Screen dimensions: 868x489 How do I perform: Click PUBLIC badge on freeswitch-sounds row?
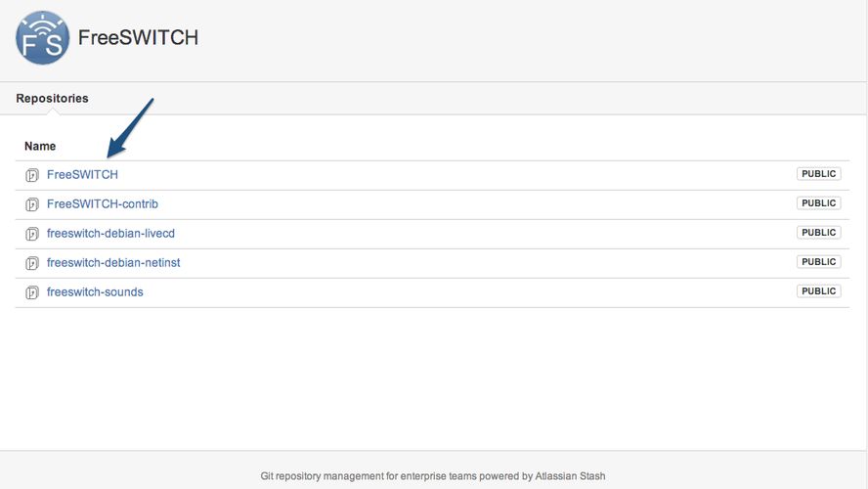(818, 291)
